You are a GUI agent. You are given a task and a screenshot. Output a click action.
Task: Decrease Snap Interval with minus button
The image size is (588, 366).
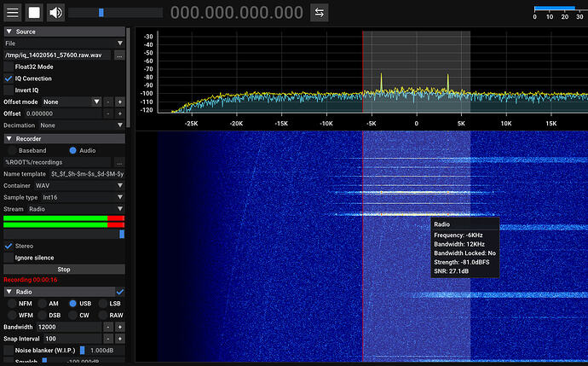point(108,339)
